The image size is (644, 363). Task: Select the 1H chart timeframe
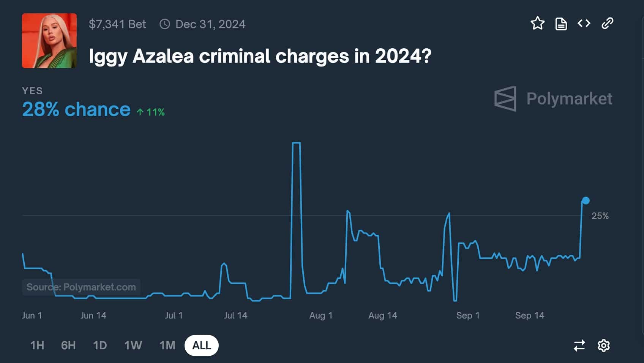36,346
